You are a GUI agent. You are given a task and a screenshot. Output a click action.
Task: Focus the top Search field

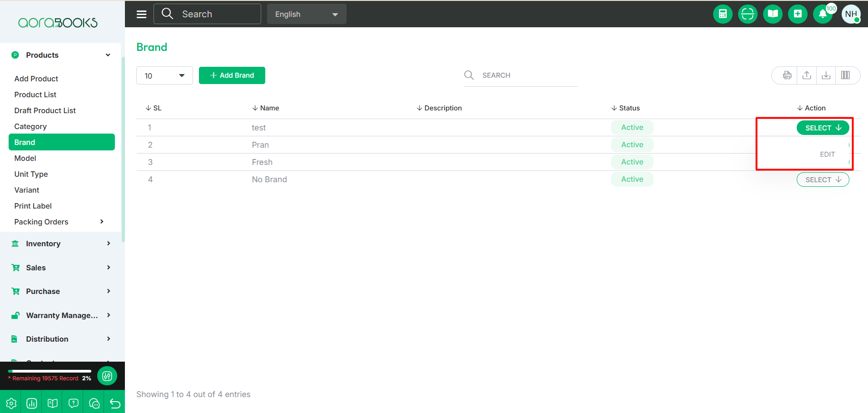point(208,14)
